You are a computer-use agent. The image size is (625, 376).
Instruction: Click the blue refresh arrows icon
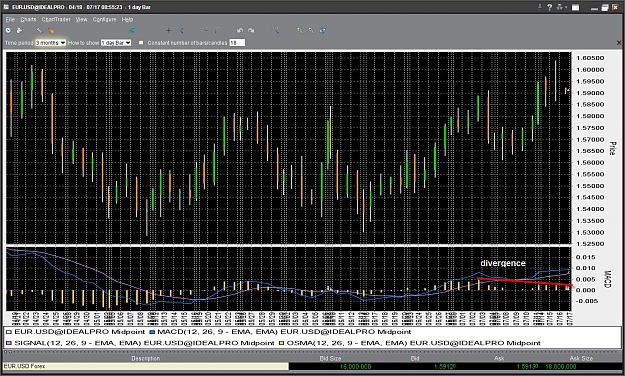coord(322,30)
